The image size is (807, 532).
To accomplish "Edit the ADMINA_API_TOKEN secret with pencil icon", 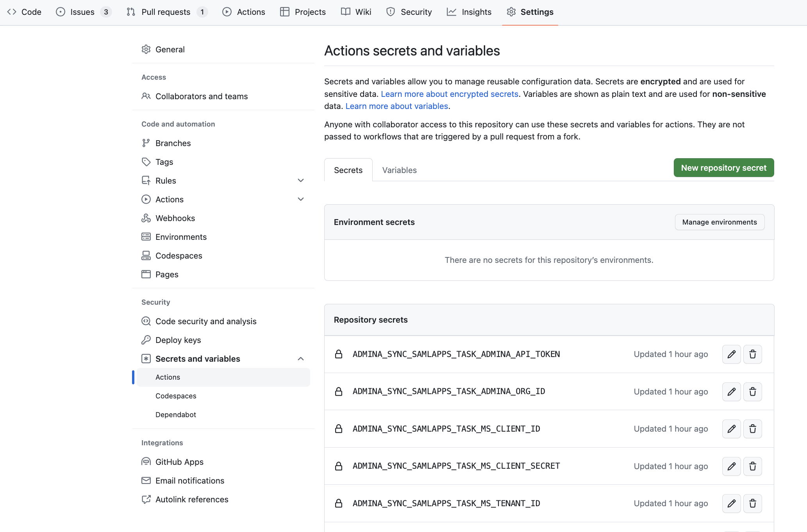I will point(731,354).
